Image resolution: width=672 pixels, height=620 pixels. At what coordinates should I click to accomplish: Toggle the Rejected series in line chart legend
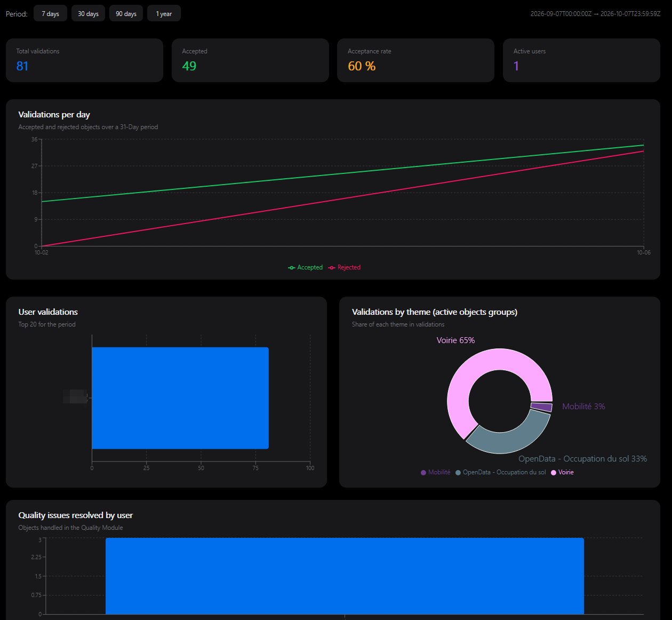[x=345, y=267]
